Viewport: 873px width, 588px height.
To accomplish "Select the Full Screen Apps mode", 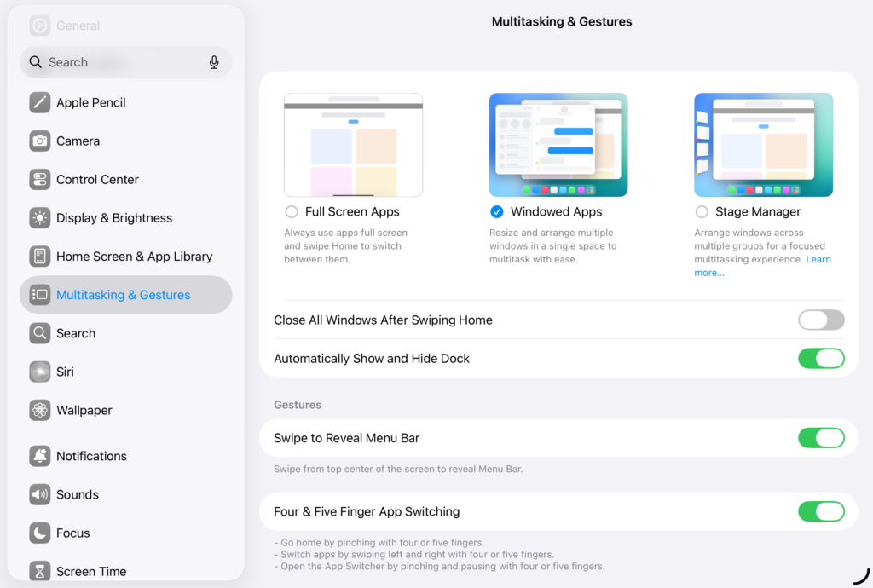I will click(291, 211).
